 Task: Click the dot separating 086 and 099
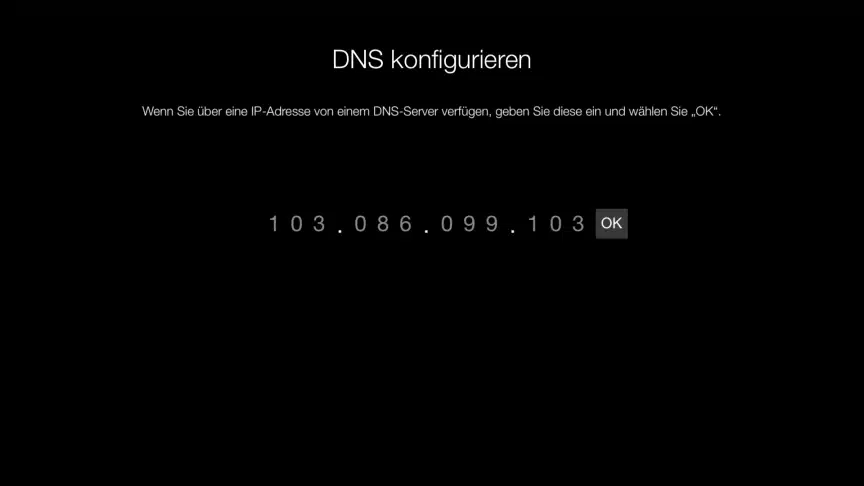pyautogui.click(x=426, y=231)
